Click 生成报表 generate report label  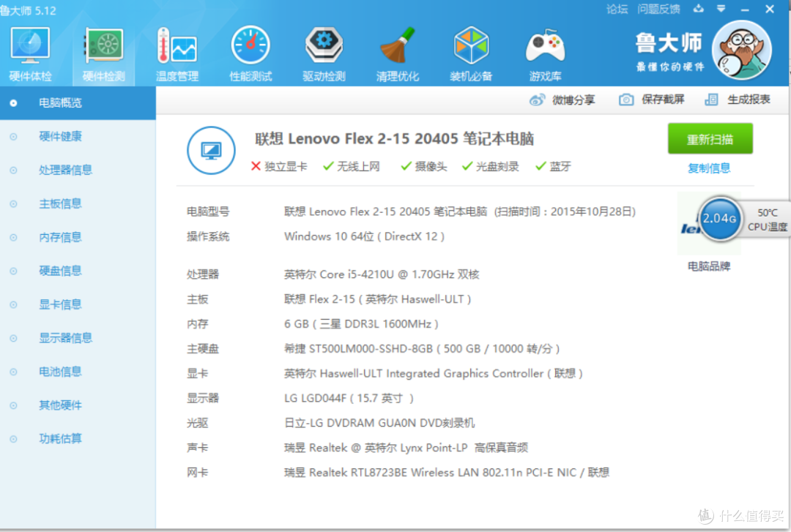(x=749, y=100)
